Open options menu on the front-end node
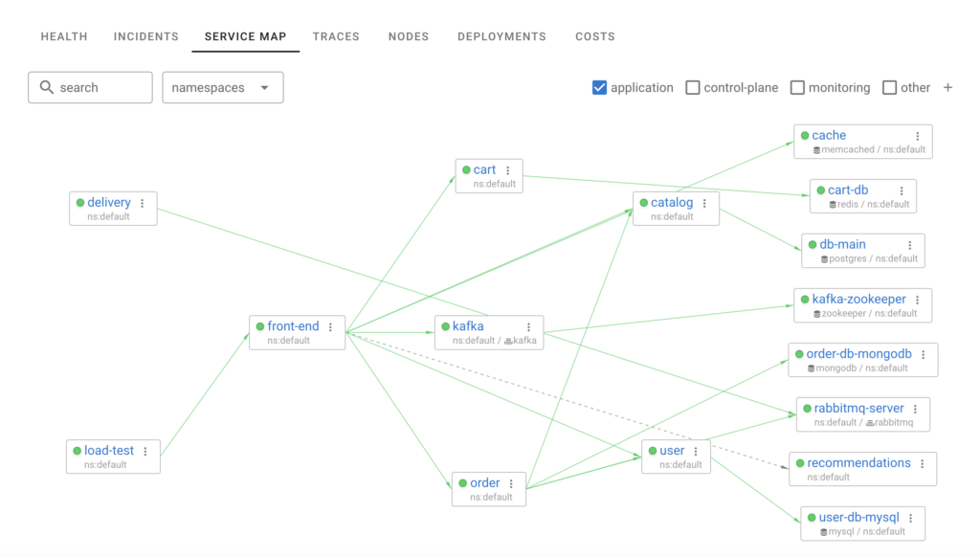The width and height of the screenshot is (980, 557). click(x=329, y=326)
